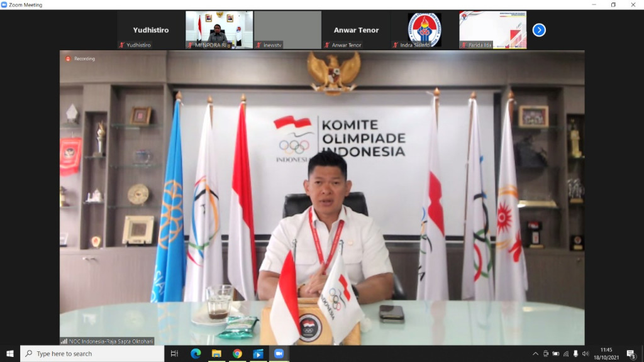Open network Wi-Fi tray icon
Viewport: 644px width, 362px height.
566,354
